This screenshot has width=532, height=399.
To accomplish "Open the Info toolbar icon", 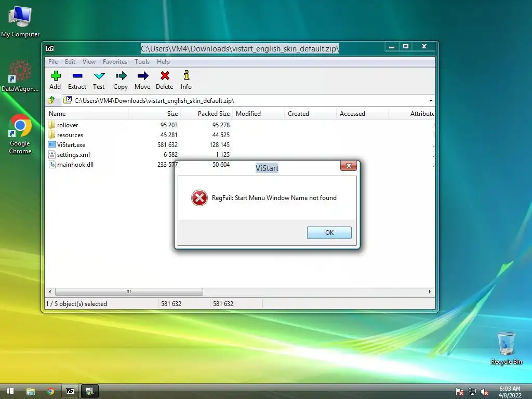I will coord(187,75).
